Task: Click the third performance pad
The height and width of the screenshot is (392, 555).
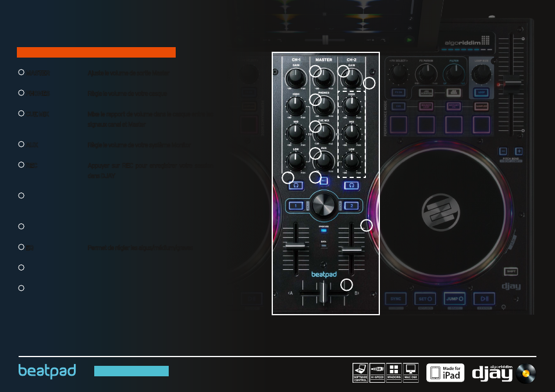Action: (453, 124)
